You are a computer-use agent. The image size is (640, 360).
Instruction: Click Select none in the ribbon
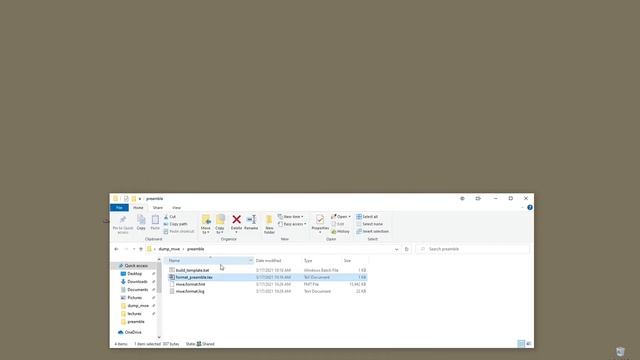[x=369, y=224]
